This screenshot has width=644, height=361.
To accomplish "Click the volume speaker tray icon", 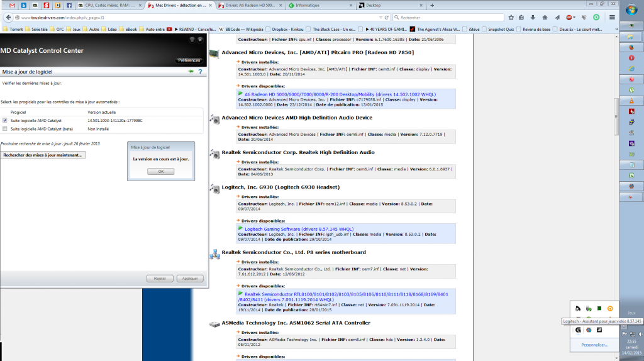I will (640, 335).
